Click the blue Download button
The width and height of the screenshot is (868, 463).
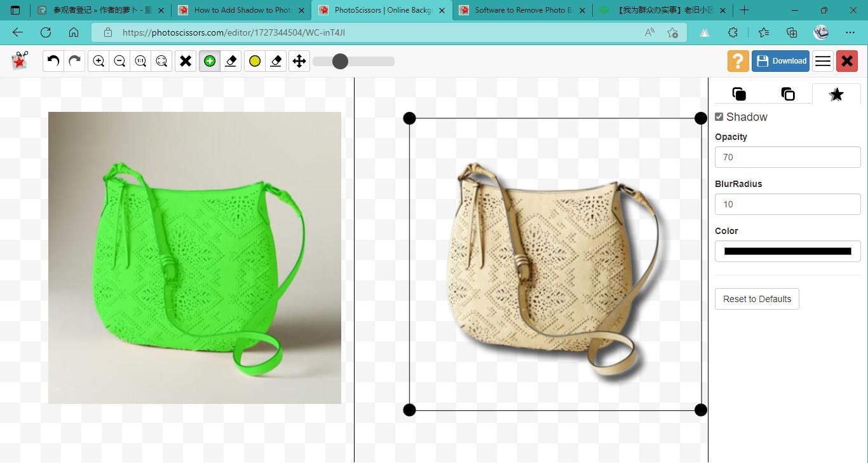pos(780,61)
